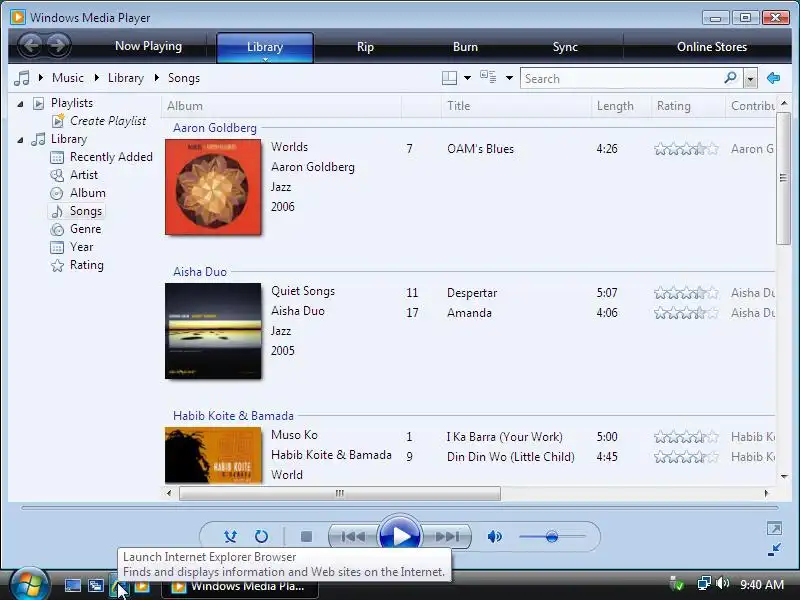The image size is (800, 600).
Task: Open the Windows Start button
Action: [x=30, y=585]
